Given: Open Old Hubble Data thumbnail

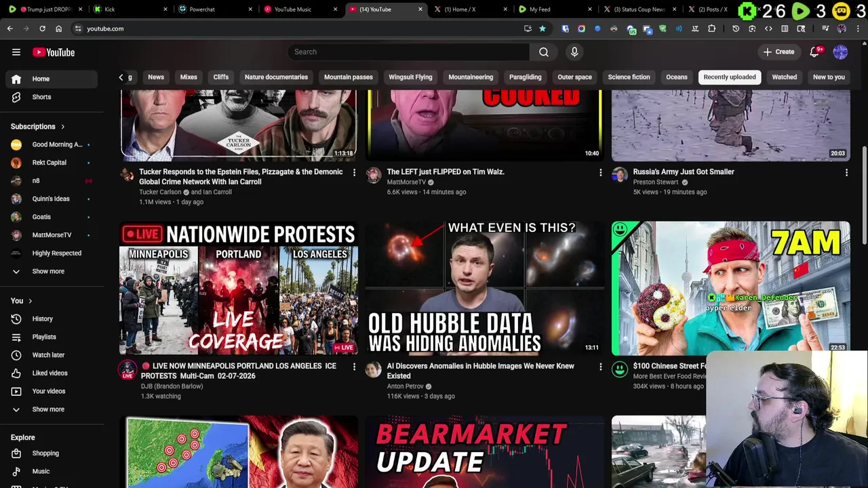Looking at the screenshot, I should (x=484, y=288).
